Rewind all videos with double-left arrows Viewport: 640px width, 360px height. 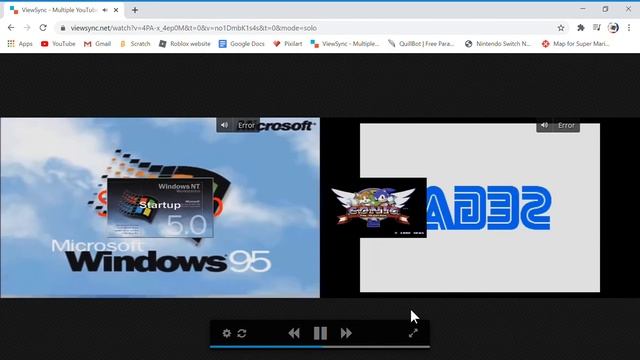tap(294, 333)
